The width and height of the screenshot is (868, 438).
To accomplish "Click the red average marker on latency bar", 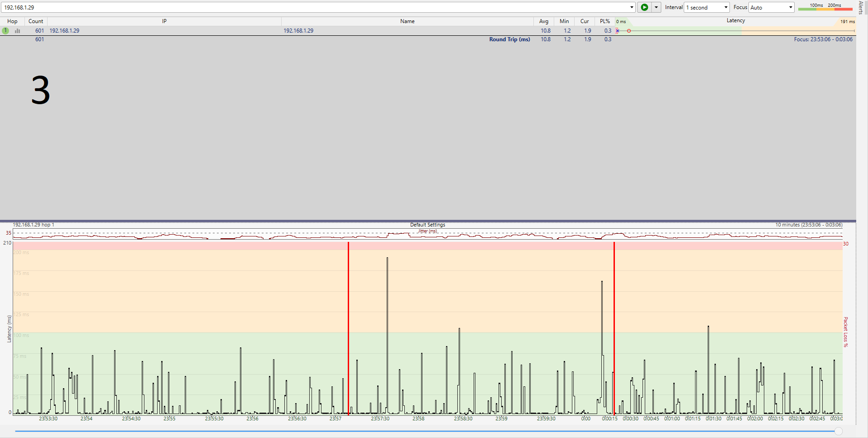I will 629,31.
